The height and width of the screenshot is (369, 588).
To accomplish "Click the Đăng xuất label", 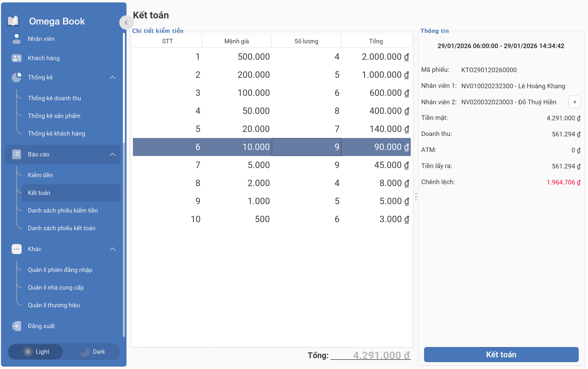I will [x=41, y=326].
